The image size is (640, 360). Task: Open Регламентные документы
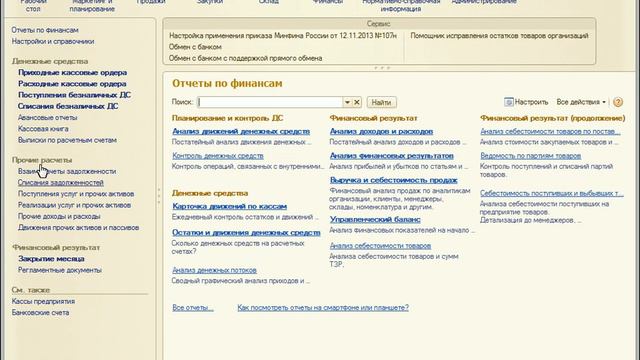60,270
